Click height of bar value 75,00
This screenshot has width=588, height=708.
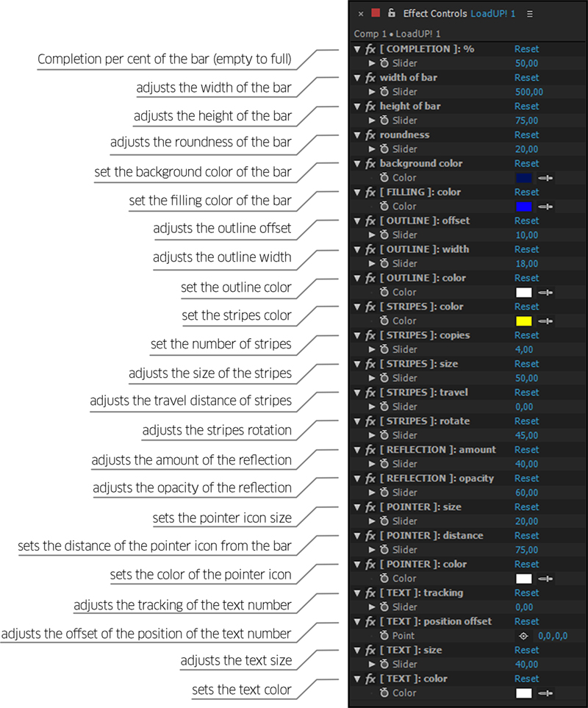[527, 121]
